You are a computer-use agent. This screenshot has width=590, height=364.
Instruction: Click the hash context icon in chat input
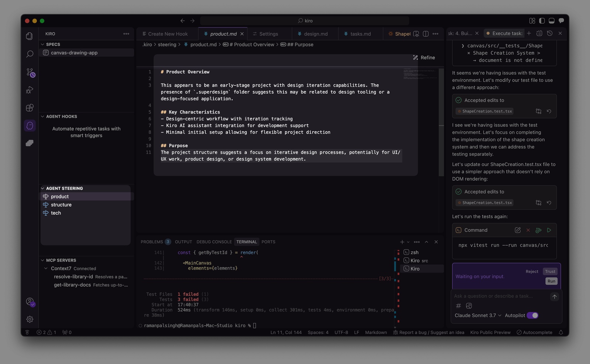(x=458, y=306)
